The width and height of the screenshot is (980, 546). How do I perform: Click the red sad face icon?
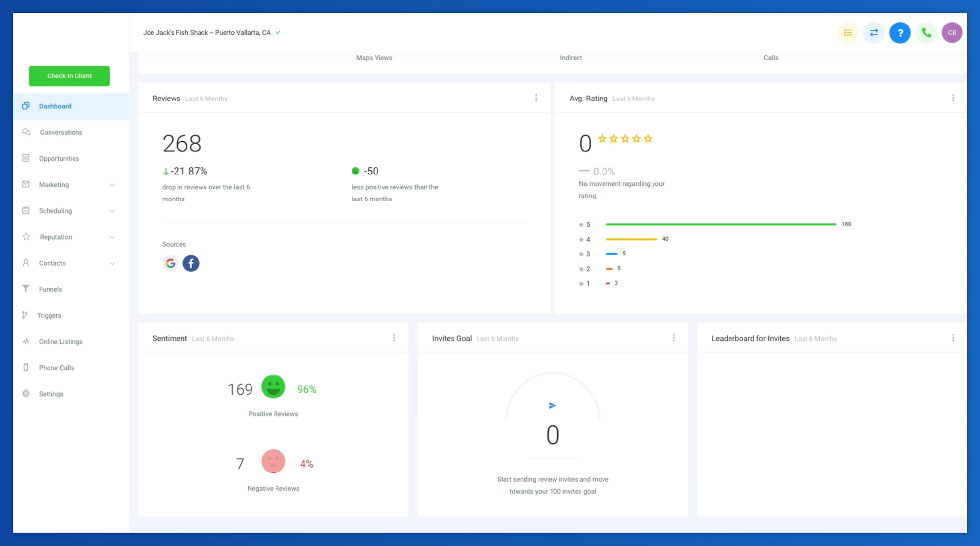pos(273,461)
